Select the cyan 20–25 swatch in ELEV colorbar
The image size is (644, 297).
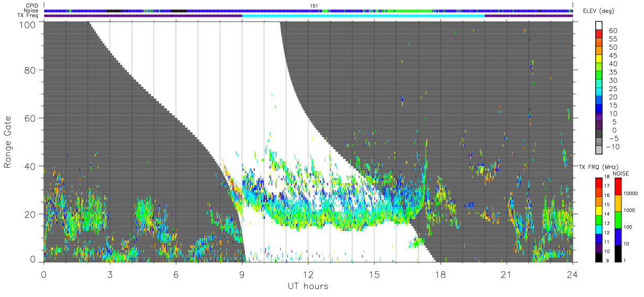[x=599, y=93]
